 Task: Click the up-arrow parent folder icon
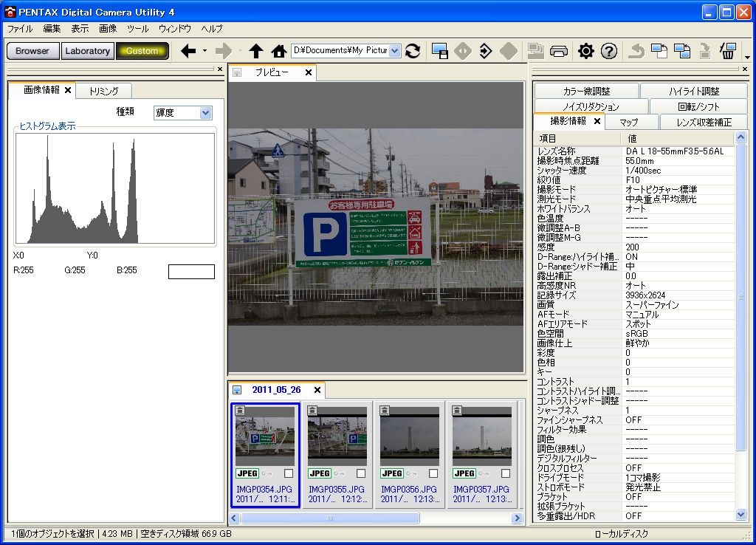(x=256, y=51)
